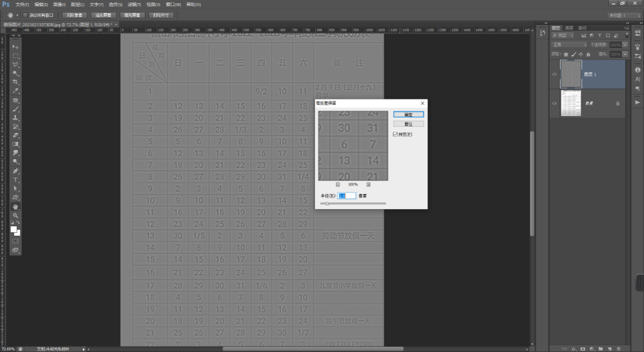Screen dimensions: 644x352
Task: Open the 图像 menu
Action: coord(58,4)
